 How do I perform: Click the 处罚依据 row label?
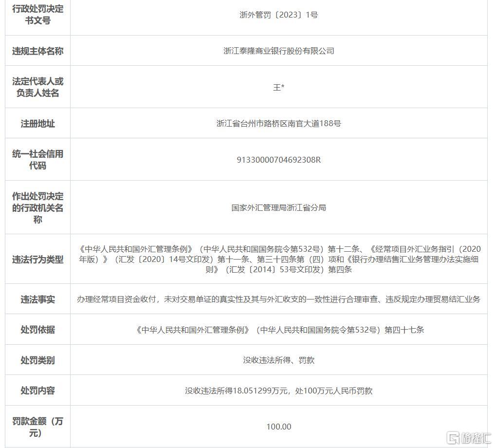(x=37, y=330)
